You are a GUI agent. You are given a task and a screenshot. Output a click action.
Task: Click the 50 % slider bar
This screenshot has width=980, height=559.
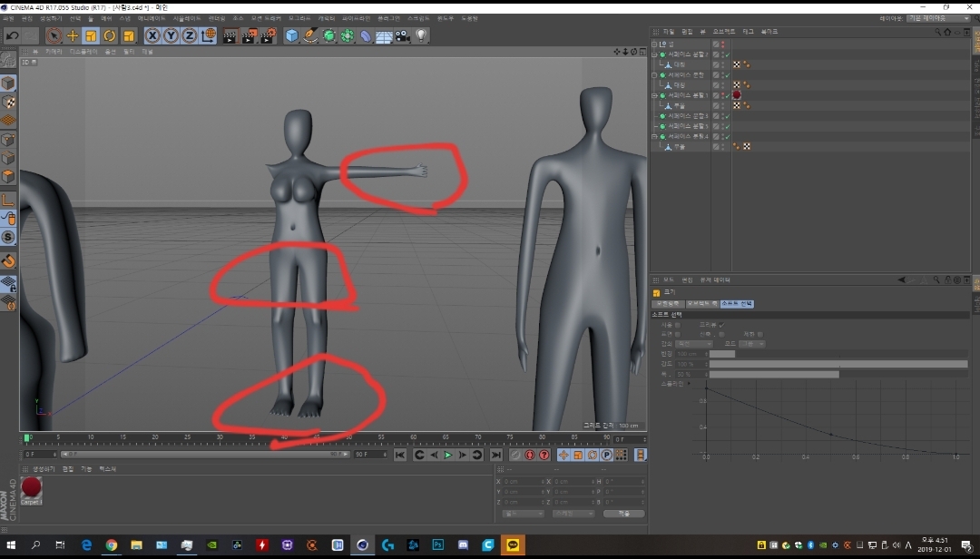pyautogui.click(x=838, y=374)
